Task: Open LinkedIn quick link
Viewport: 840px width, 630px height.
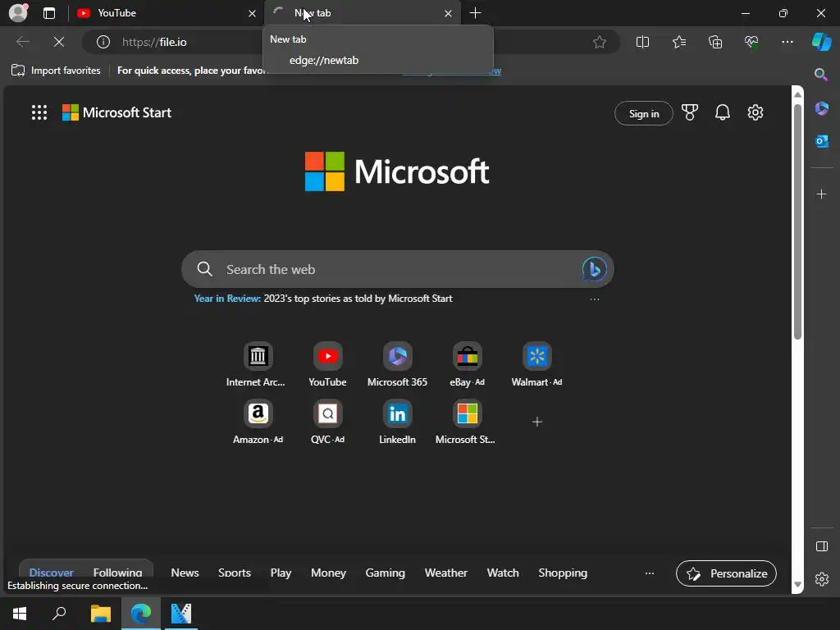Action: pos(397,422)
